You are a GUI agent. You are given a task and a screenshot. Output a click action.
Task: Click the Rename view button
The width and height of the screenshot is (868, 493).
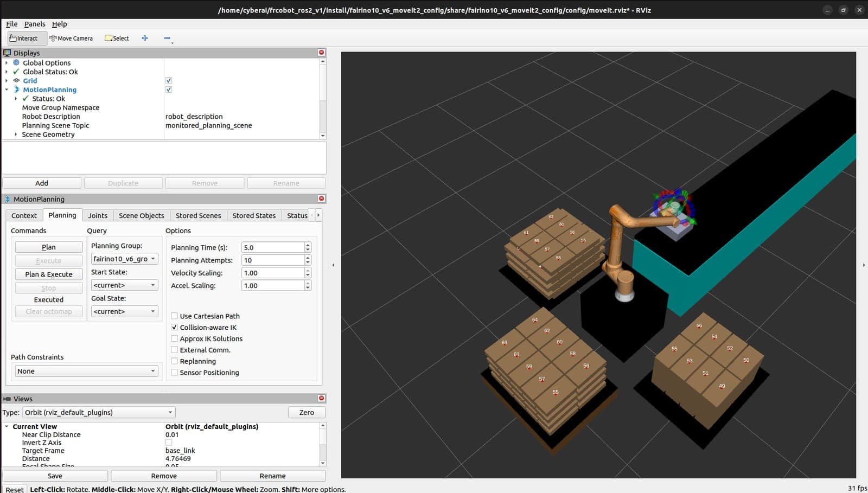click(272, 476)
